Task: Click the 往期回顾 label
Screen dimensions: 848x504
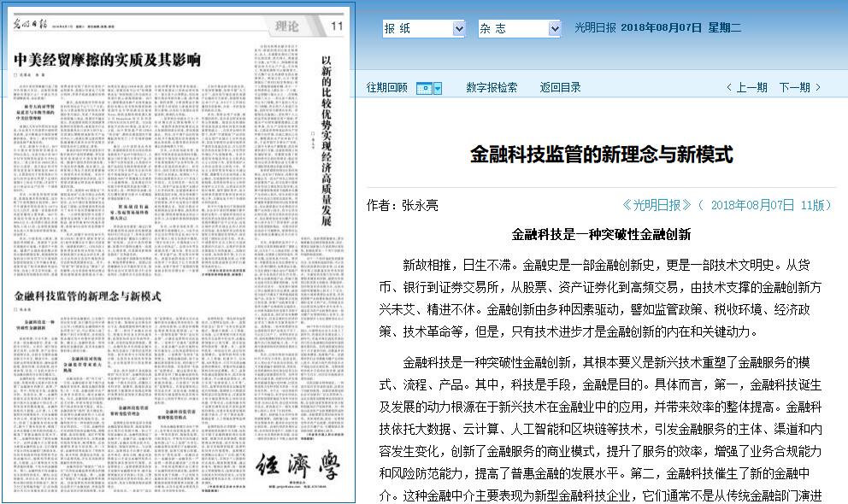Action: click(387, 87)
